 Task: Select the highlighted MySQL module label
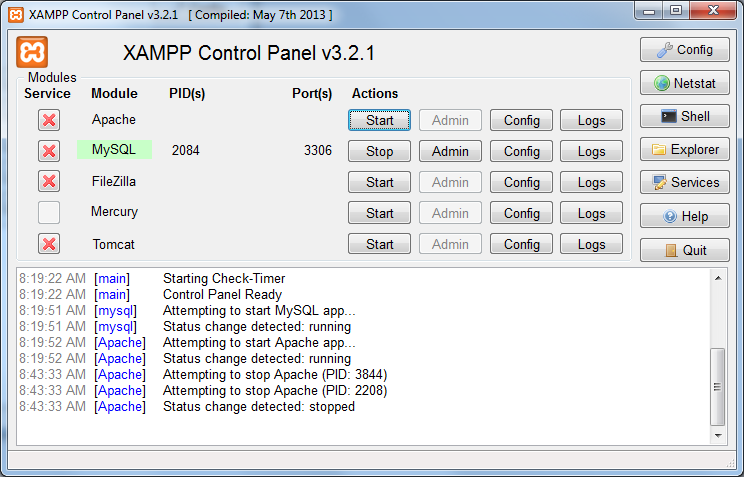click(114, 150)
